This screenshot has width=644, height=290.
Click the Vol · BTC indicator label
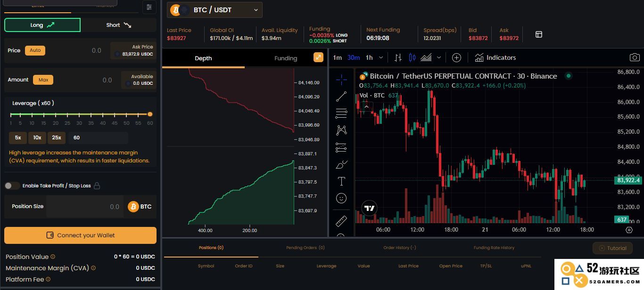click(372, 95)
